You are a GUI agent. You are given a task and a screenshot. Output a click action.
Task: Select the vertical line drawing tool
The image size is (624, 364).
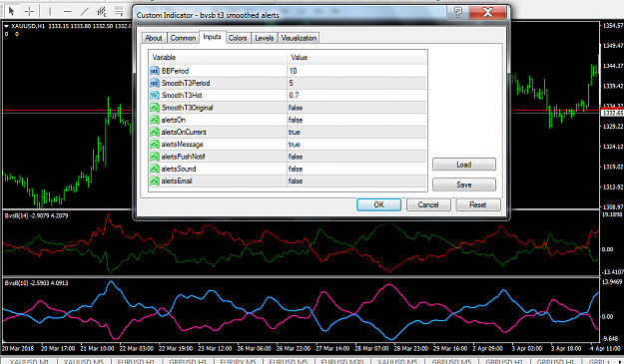coord(50,11)
